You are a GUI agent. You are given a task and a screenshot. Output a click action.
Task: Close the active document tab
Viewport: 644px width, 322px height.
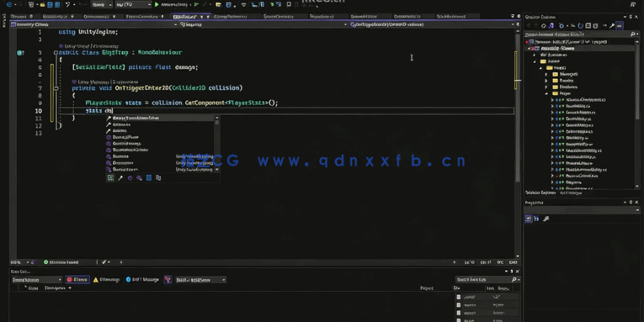pyautogui.click(x=207, y=17)
